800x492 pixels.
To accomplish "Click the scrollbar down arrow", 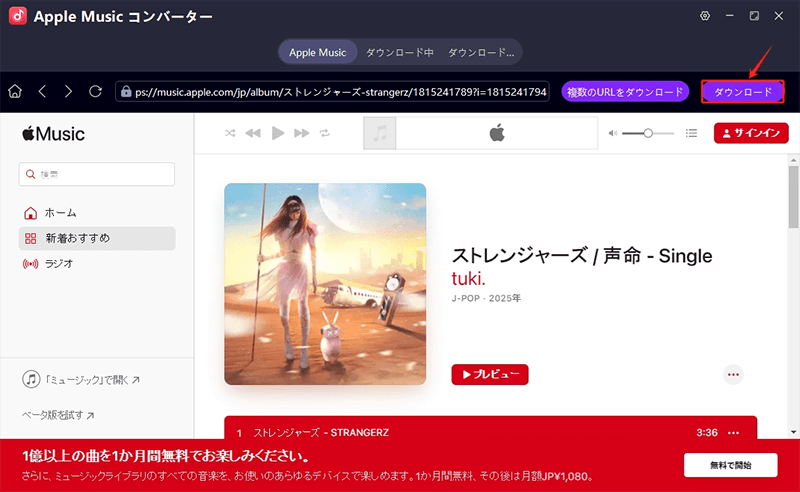I will pos(793,432).
